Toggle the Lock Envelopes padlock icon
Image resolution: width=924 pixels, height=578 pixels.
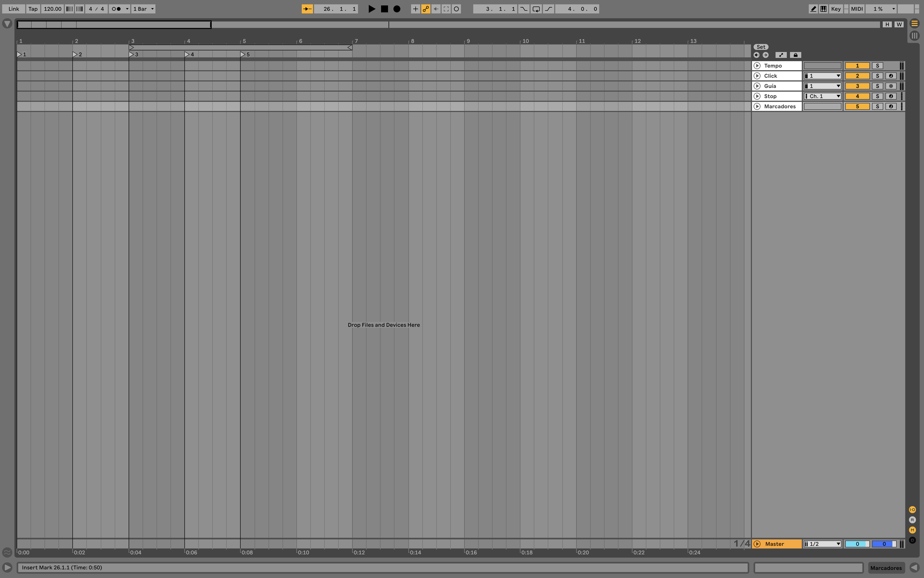tap(795, 55)
